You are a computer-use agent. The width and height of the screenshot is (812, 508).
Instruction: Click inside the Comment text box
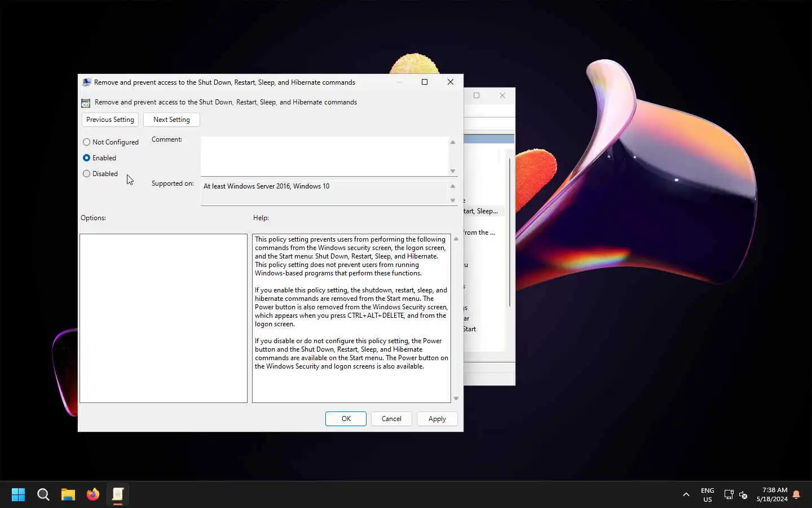[x=324, y=156]
